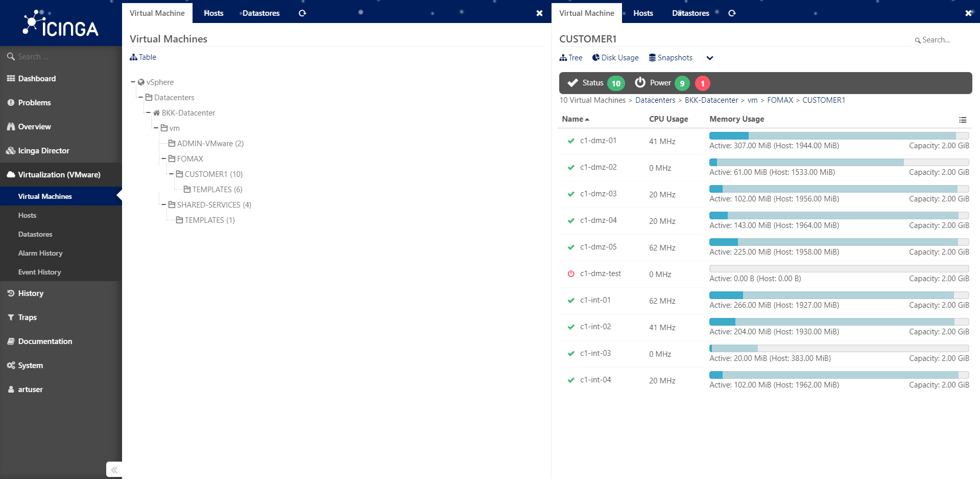Screen dimensions: 980x479
Task: Collapse the FOMAX folder
Action: click(163, 158)
